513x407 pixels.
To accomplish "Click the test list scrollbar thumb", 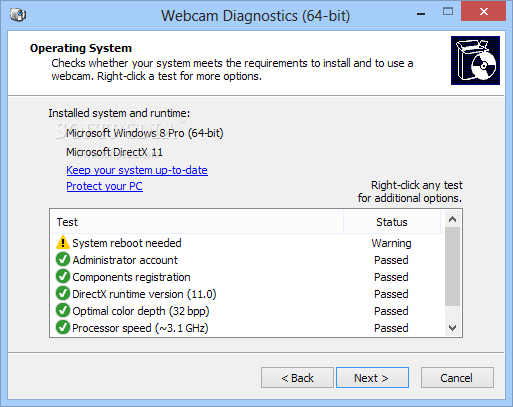I will [452, 267].
